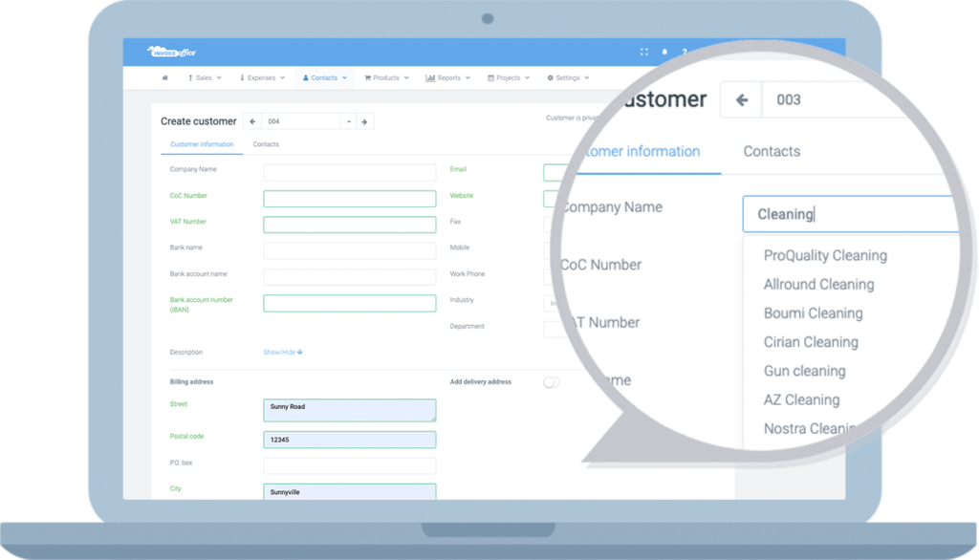
Task: Choose Boumi Cleaning from the suggestion list
Action: click(x=813, y=313)
